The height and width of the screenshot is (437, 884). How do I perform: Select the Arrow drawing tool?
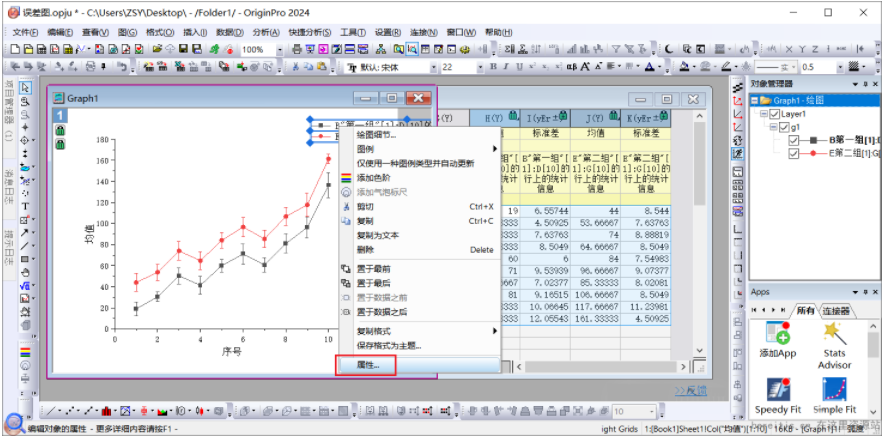[x=25, y=232]
